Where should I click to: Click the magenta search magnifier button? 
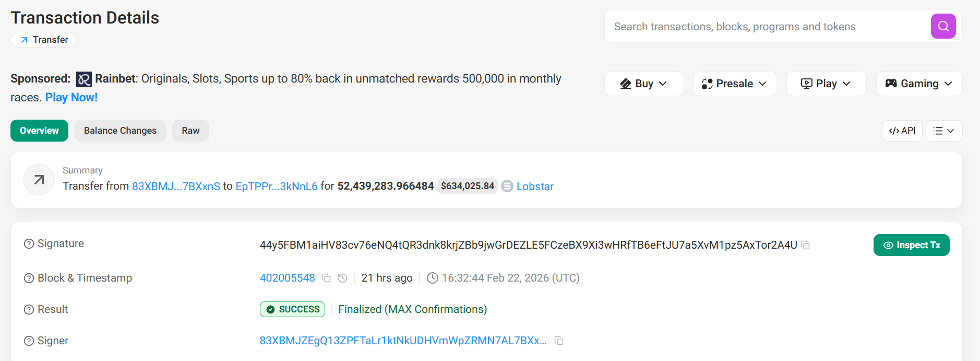click(x=943, y=26)
